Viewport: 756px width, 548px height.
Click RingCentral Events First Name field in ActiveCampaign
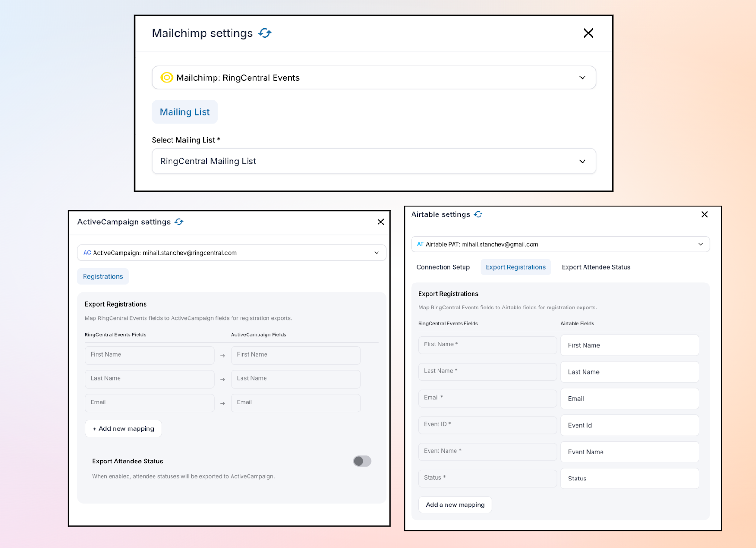149,355
